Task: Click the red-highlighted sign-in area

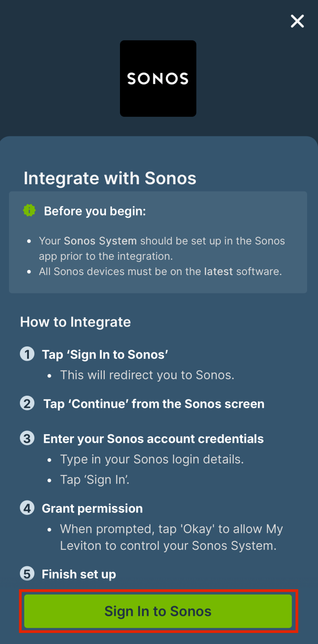Action: click(158, 611)
